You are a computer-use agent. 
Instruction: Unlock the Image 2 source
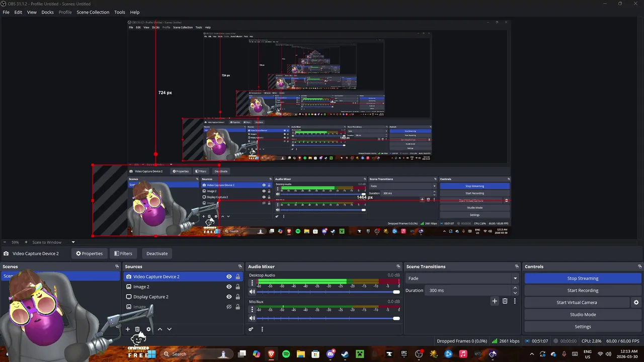point(237,287)
